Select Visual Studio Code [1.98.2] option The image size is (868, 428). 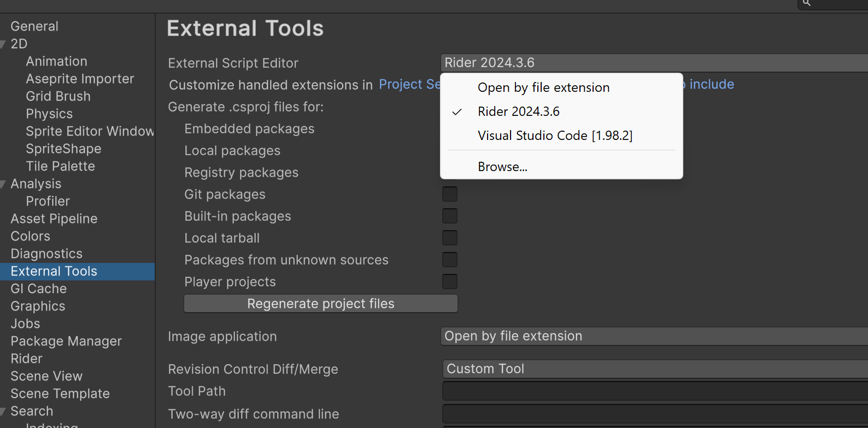coord(561,136)
